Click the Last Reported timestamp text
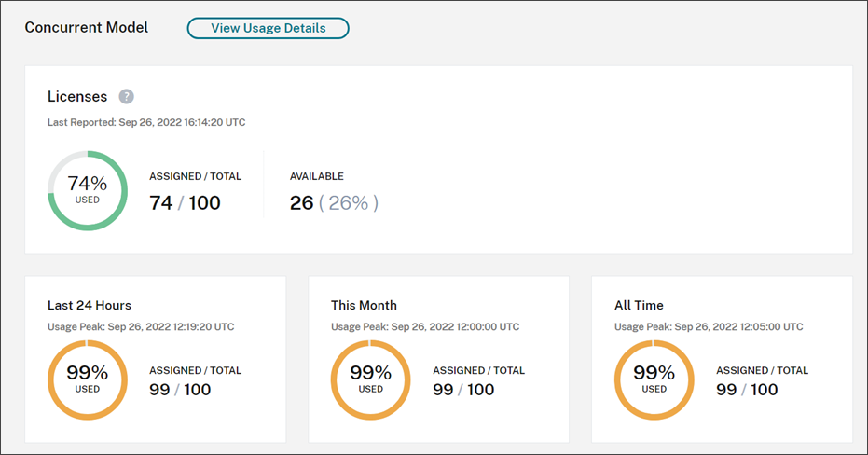Screen dimensions: 868x455 pos(146,122)
